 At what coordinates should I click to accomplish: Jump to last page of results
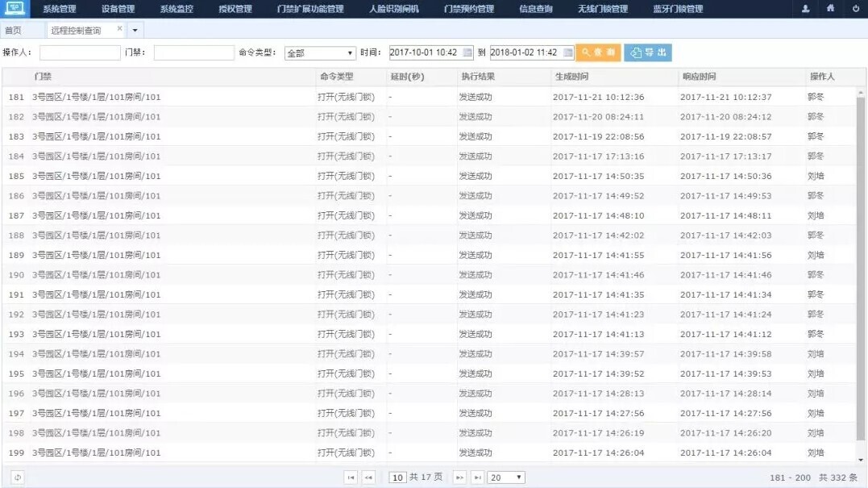(477, 478)
